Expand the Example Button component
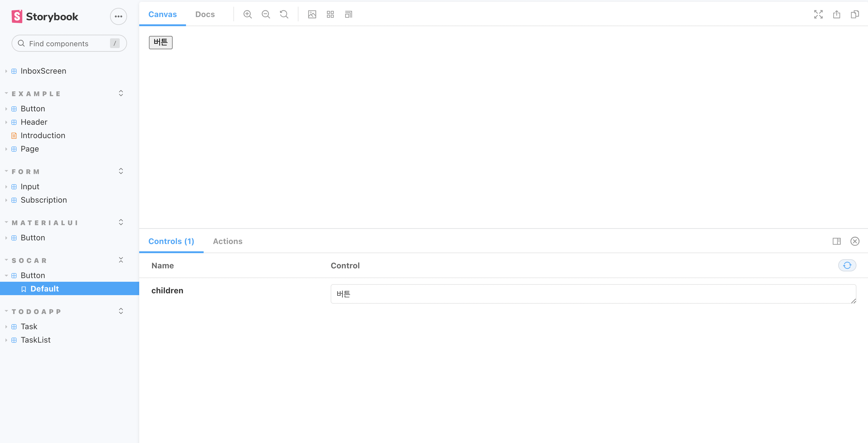Viewport: 868px width, 443px height. (33, 109)
